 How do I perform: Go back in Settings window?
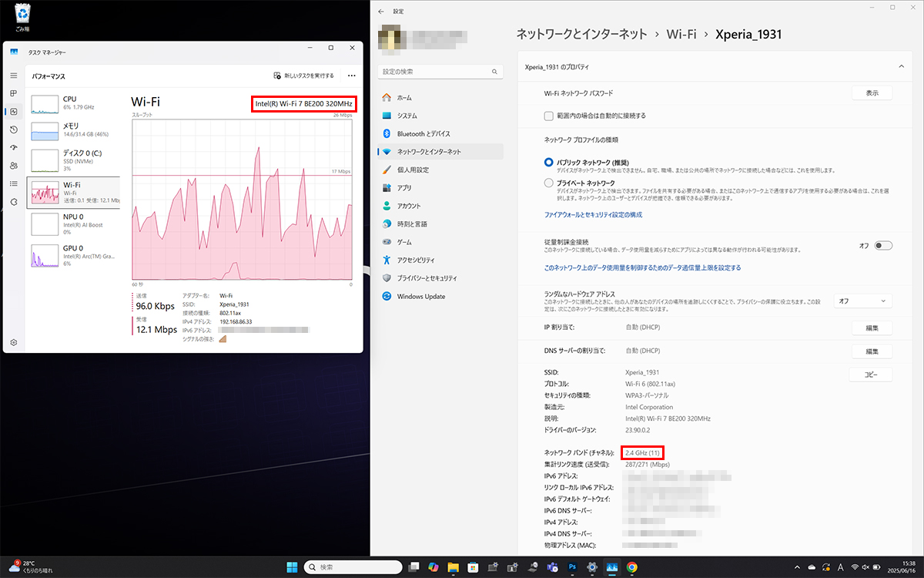pyautogui.click(x=381, y=12)
